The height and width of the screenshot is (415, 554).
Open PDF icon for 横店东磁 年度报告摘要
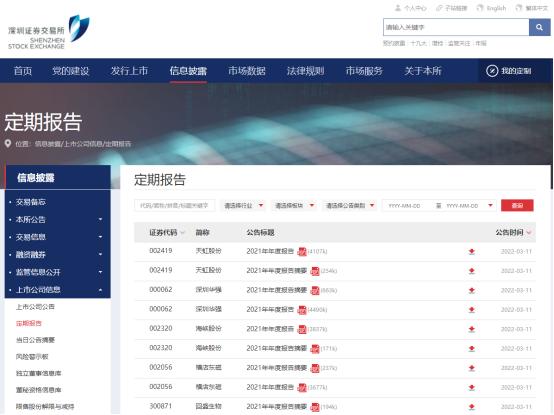[x=314, y=368]
